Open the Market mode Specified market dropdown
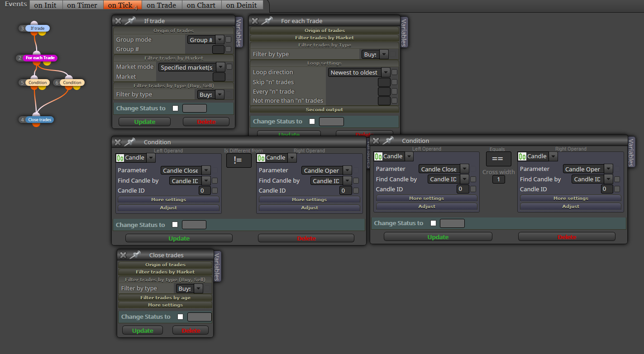 (x=192, y=67)
